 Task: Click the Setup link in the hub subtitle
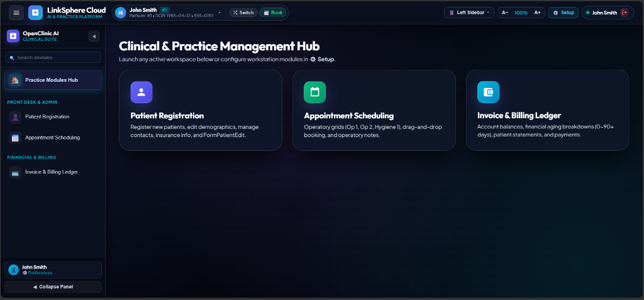(323, 59)
